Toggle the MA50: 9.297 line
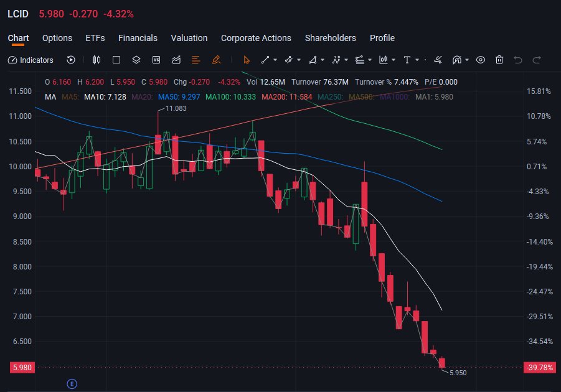Viewport: 561px width, 392px height. tap(179, 97)
